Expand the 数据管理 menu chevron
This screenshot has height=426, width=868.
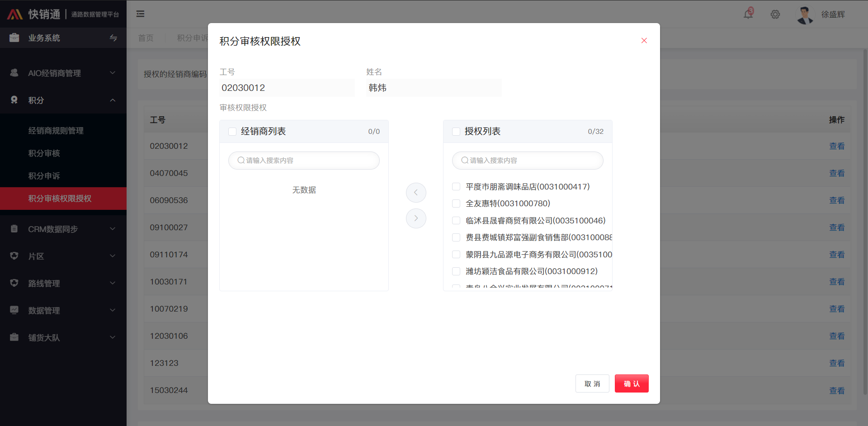113,310
